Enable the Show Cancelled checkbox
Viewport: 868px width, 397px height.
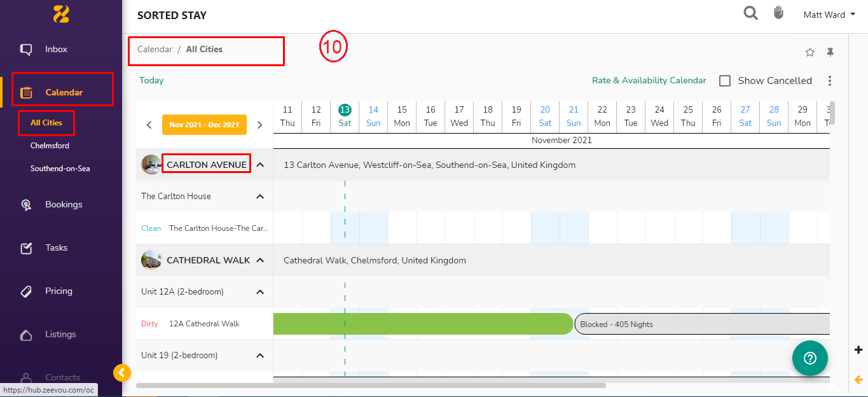[x=725, y=81]
